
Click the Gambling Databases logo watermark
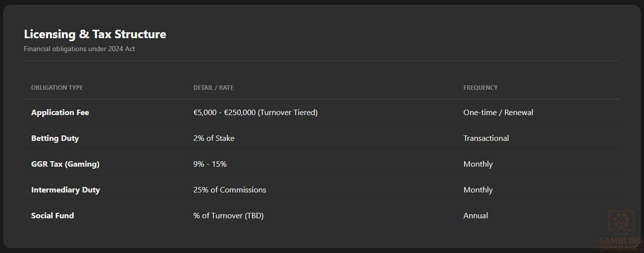pyautogui.click(x=621, y=231)
